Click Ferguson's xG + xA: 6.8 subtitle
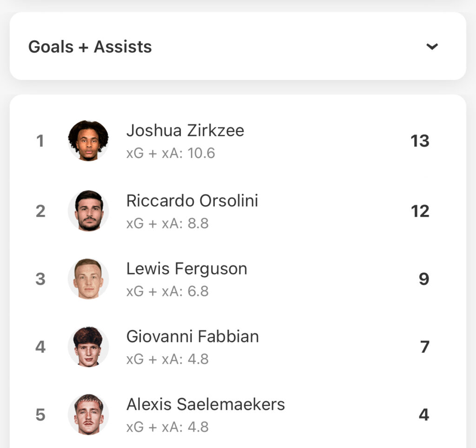Screen dimensions: 476x448 click(167, 291)
